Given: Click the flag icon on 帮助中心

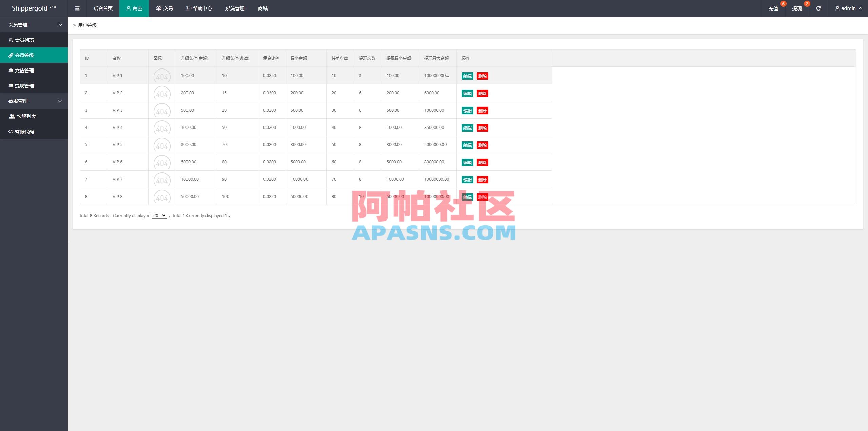Looking at the screenshot, I should click(x=189, y=8).
